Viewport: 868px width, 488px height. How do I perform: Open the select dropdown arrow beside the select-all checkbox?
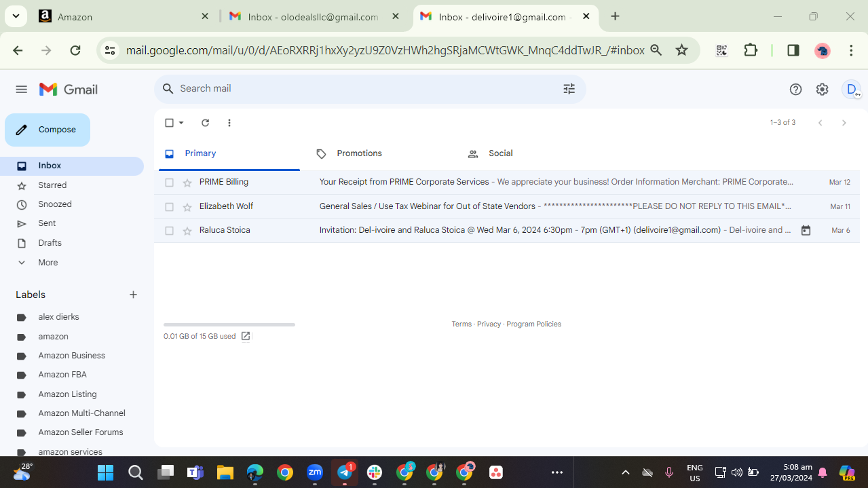pos(181,123)
